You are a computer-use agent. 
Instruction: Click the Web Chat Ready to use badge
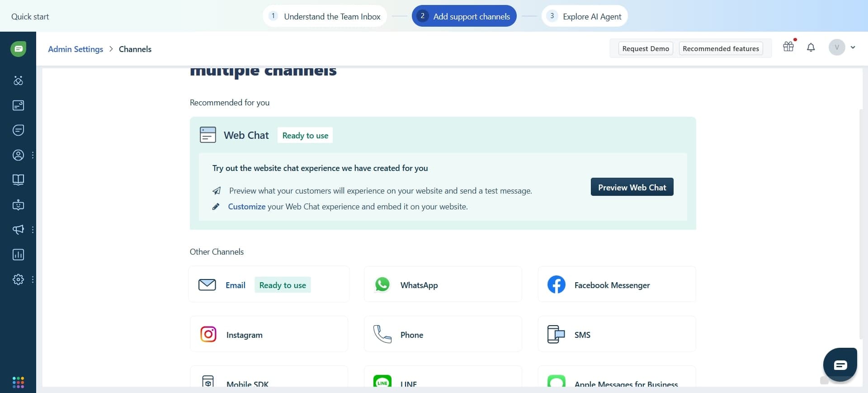[305, 135]
